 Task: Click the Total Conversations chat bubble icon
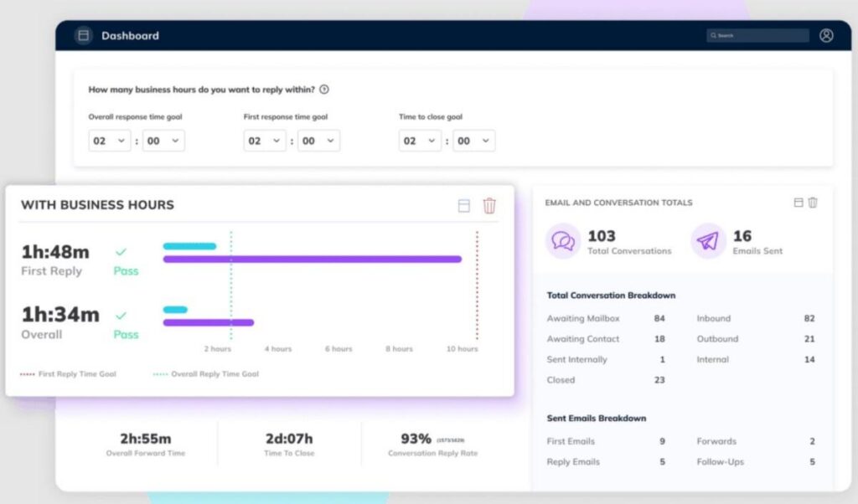tap(563, 241)
